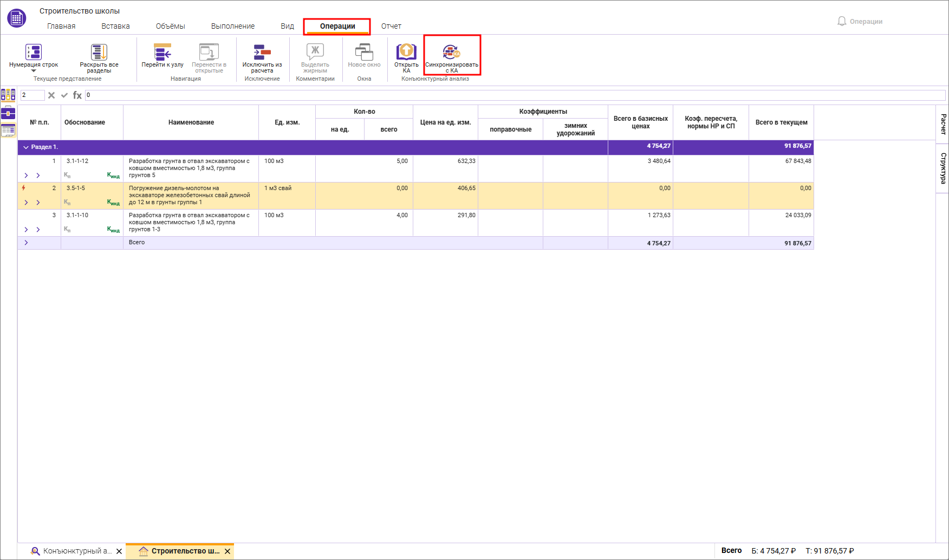Collapse Раздел 1 section
Screen dimensions: 949x560
pos(26,147)
